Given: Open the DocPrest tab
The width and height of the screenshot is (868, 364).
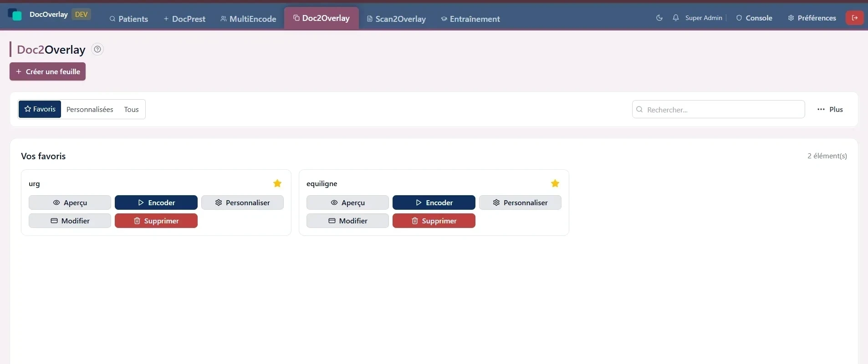Looking at the screenshot, I should pyautogui.click(x=184, y=19).
